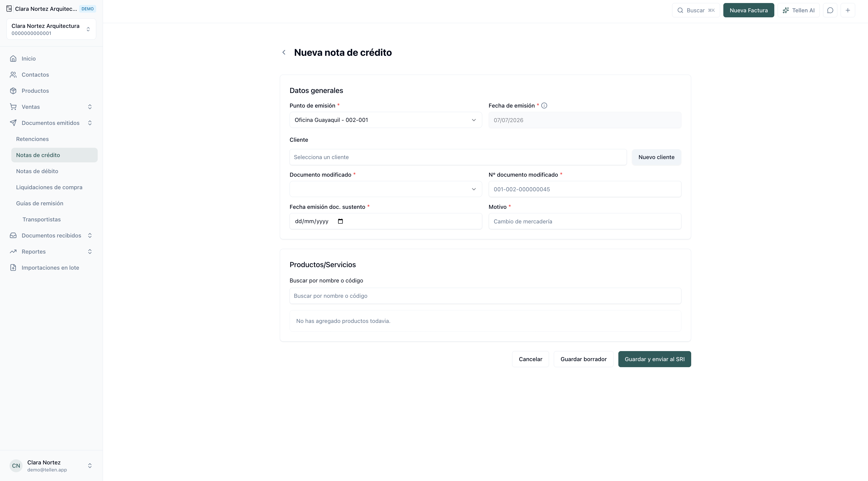Open the Punto de emisión dropdown

386,120
